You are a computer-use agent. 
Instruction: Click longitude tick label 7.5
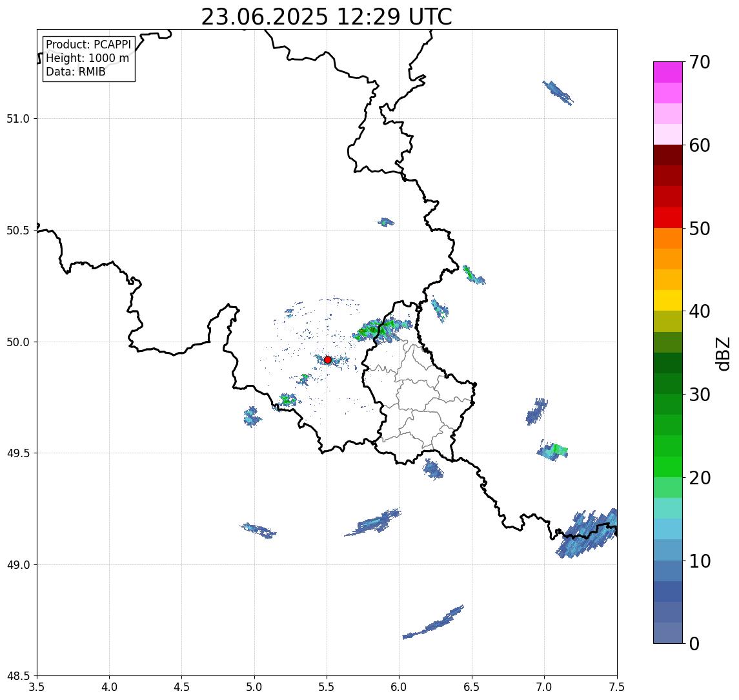click(617, 687)
